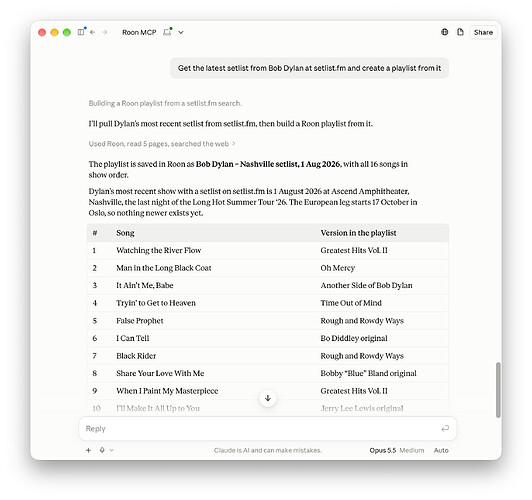Open the chevron dropdown next to Roon MCP
532x500 pixels.
[x=181, y=33]
